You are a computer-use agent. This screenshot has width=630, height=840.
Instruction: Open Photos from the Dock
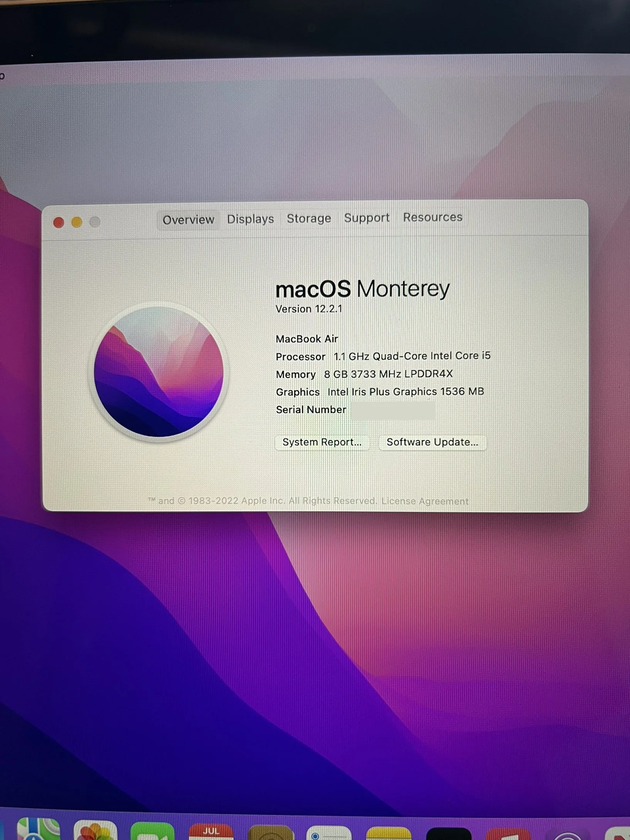pos(95,830)
